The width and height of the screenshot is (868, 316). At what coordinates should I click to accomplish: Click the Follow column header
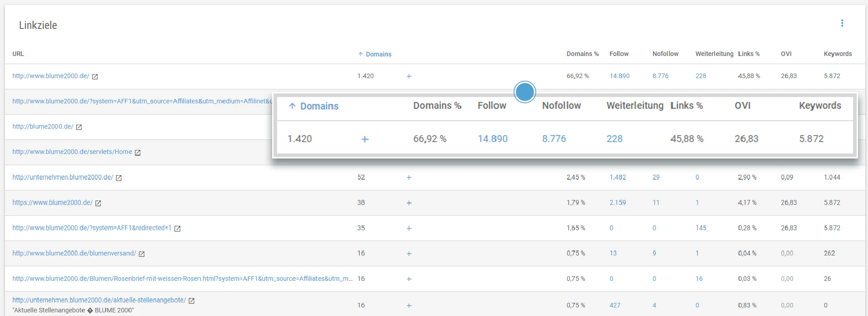point(619,54)
